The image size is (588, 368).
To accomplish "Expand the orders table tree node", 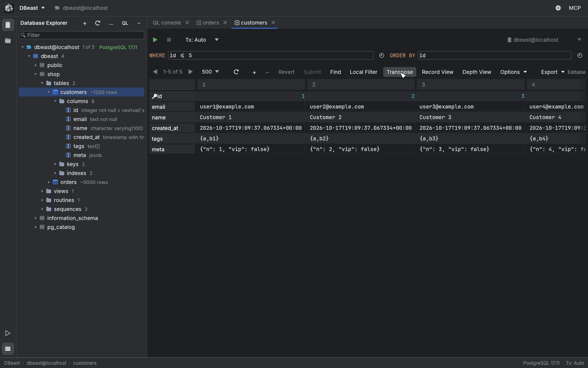I will (48, 182).
